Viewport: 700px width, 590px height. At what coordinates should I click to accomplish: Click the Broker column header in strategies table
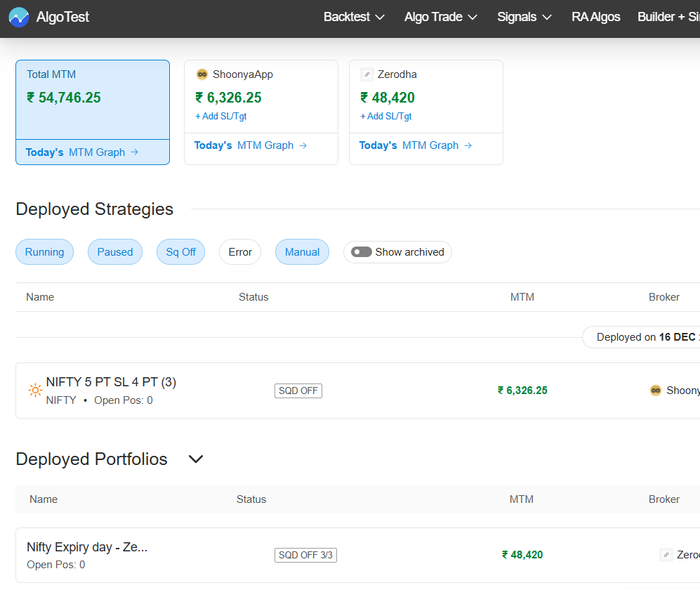(663, 297)
